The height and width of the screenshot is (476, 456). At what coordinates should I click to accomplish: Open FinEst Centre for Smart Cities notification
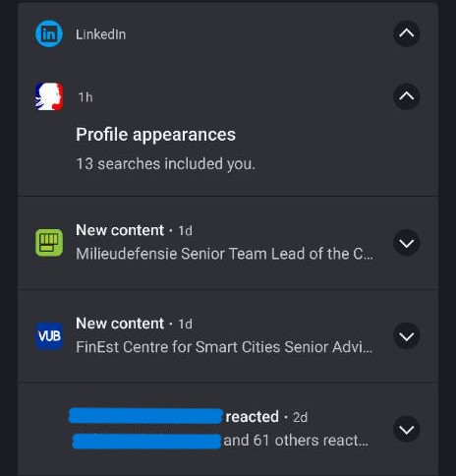[x=224, y=347]
